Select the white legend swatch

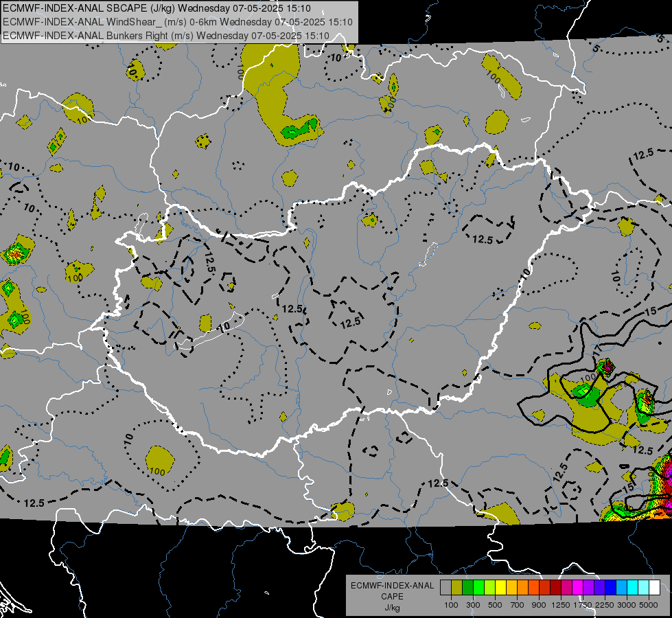click(654, 588)
